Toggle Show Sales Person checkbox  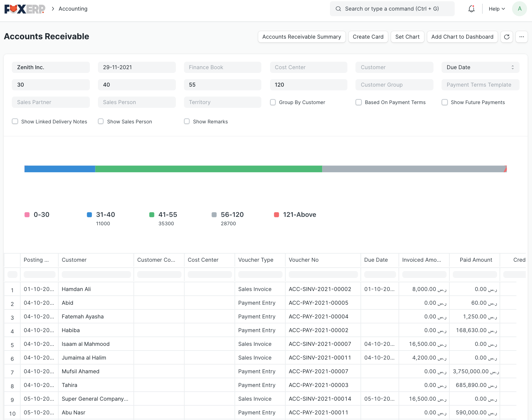101,122
